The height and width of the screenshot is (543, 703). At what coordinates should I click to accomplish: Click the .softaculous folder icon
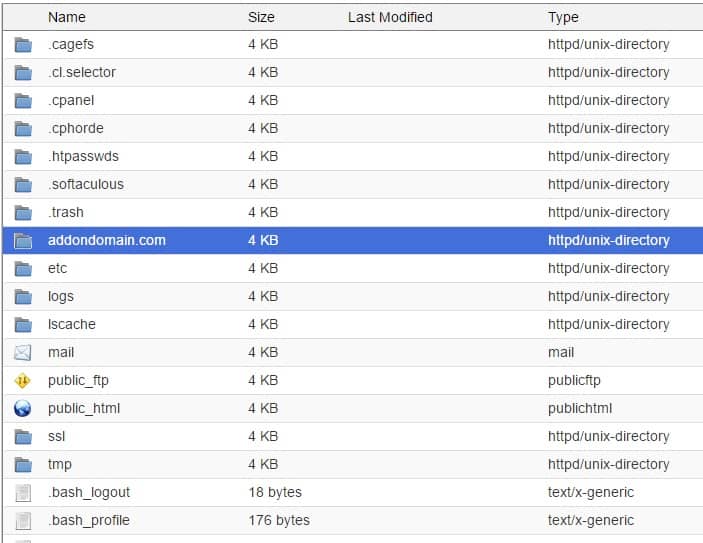pos(23,185)
